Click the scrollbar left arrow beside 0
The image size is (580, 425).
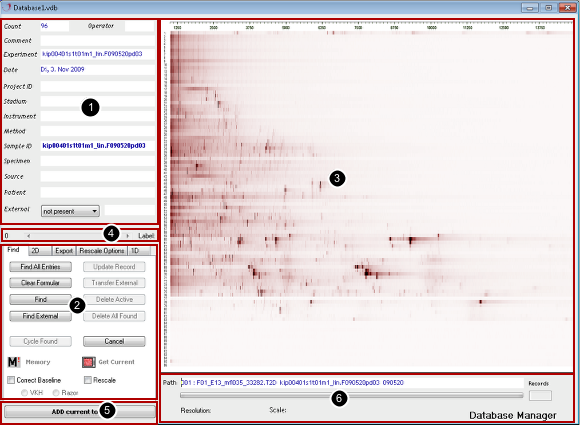click(28, 236)
